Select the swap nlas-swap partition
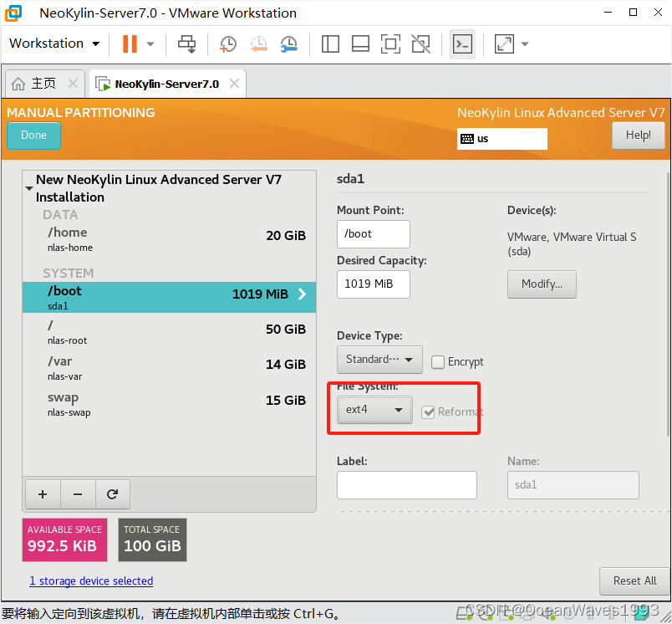 click(x=170, y=404)
